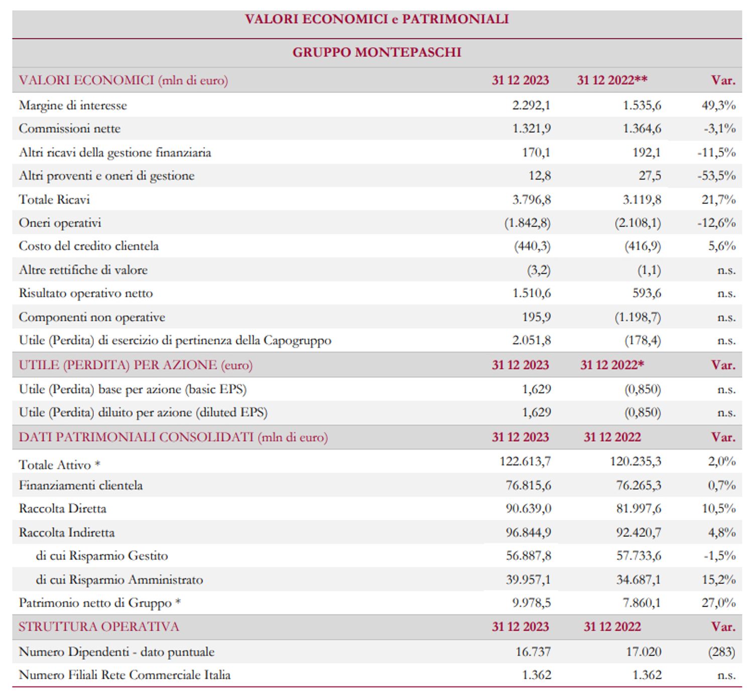Click Raccolta Diretta value 90.639,0
753x700 pixels.
tap(528, 508)
